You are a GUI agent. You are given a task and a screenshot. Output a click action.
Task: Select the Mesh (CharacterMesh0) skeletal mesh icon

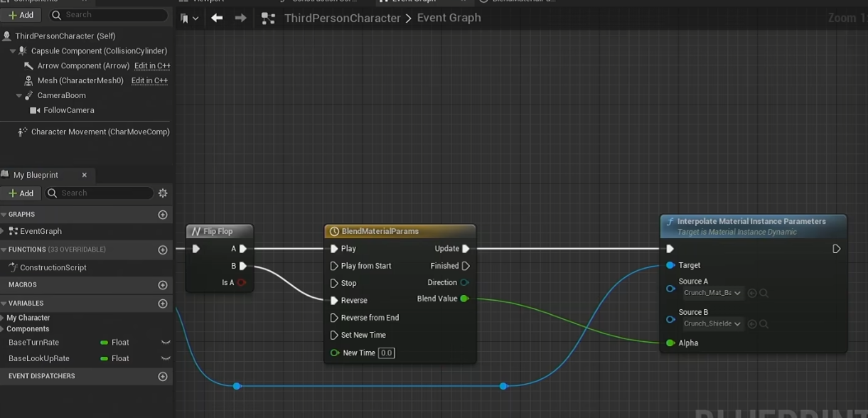click(28, 81)
